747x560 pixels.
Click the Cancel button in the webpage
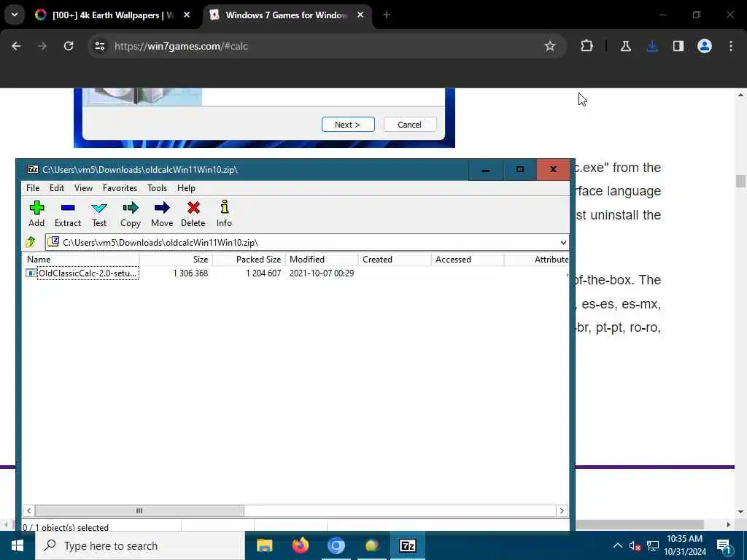(410, 125)
